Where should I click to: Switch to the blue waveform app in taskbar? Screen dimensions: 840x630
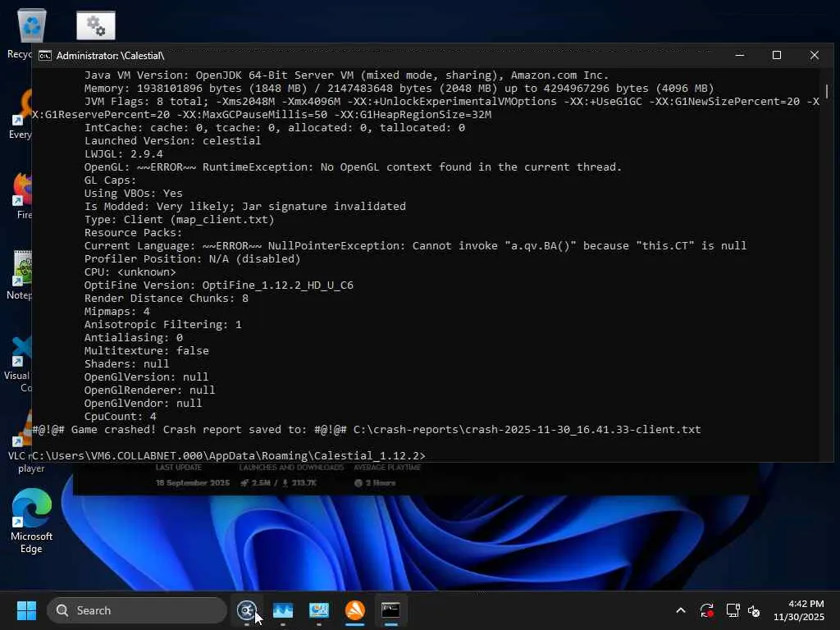coord(283,610)
